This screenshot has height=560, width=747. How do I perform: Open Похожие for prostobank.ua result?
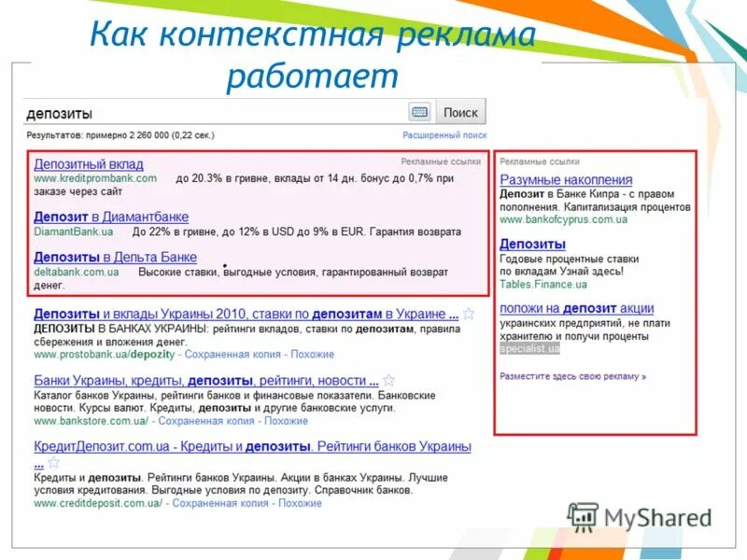click(x=313, y=355)
